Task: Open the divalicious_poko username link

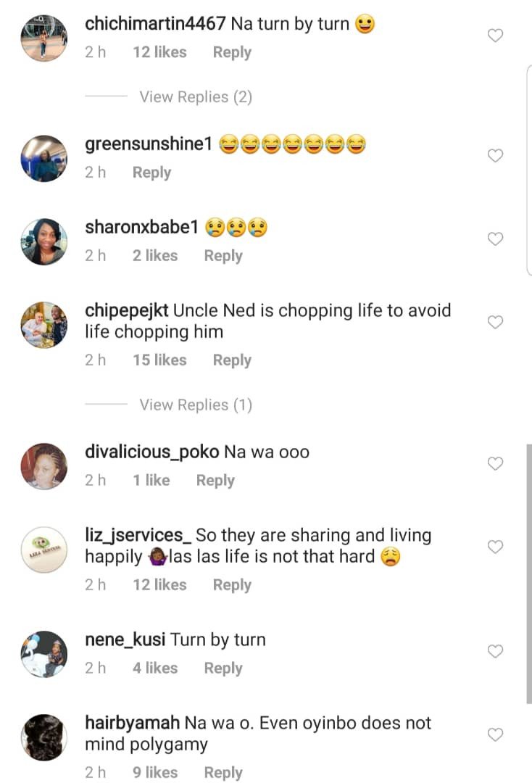Action: pos(151,452)
